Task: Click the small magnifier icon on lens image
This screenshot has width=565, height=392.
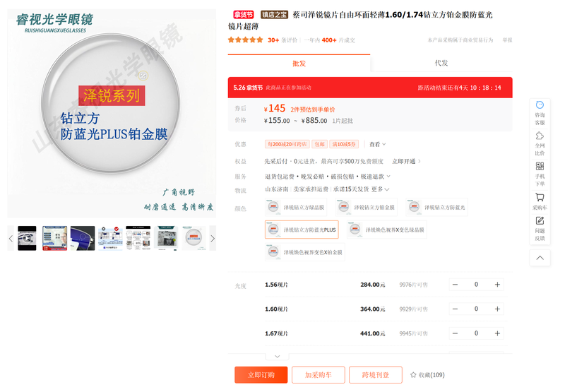Action: coord(143,76)
